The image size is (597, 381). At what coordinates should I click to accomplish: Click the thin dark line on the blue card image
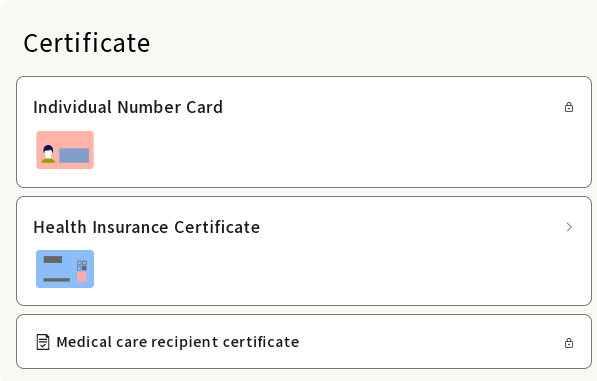pyautogui.click(x=57, y=280)
